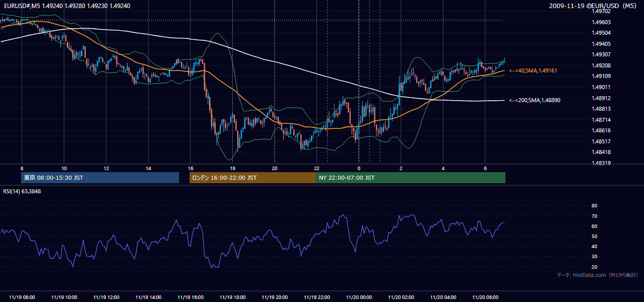Click price axis value 1.48813

coord(602,109)
